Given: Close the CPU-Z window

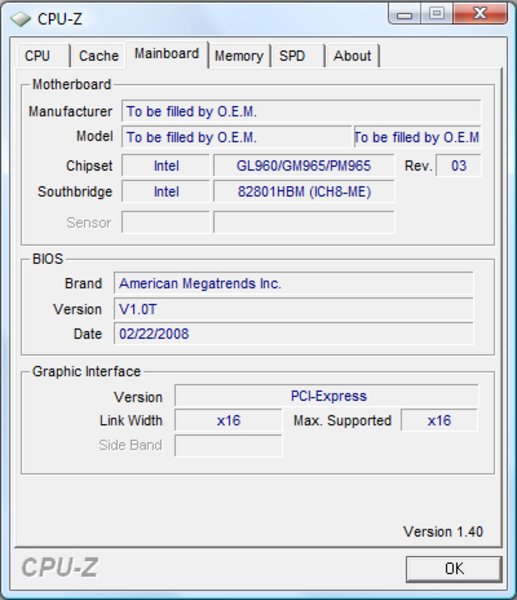Looking at the screenshot, I should click(x=480, y=14).
